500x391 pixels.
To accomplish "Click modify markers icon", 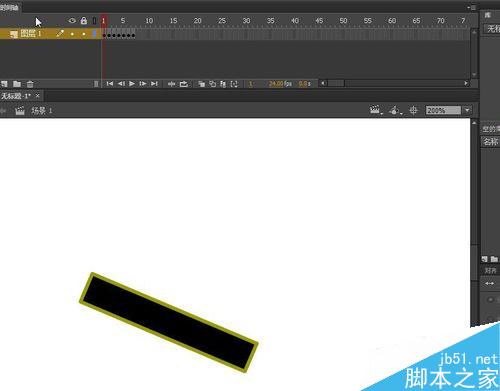I will 234,84.
